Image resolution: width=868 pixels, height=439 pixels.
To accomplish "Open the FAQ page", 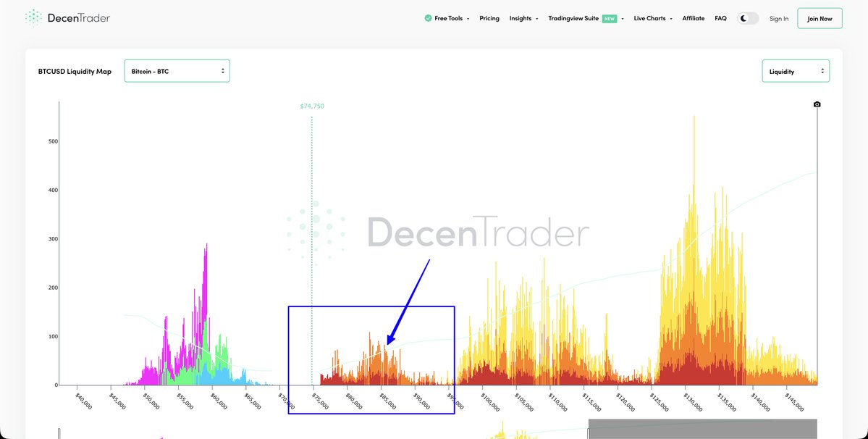I will point(720,18).
